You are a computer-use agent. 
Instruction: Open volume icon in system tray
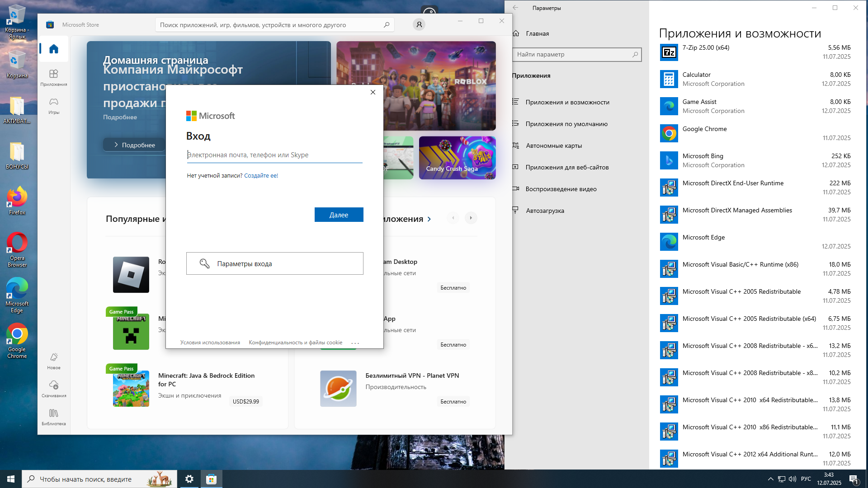792,479
